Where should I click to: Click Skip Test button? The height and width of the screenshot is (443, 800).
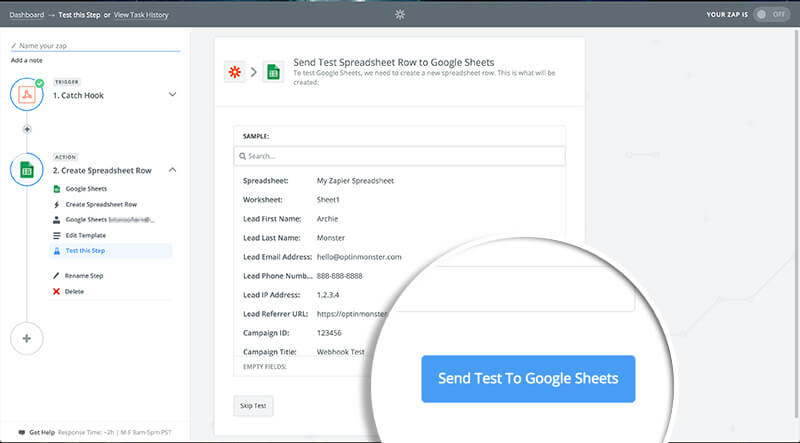(253, 406)
